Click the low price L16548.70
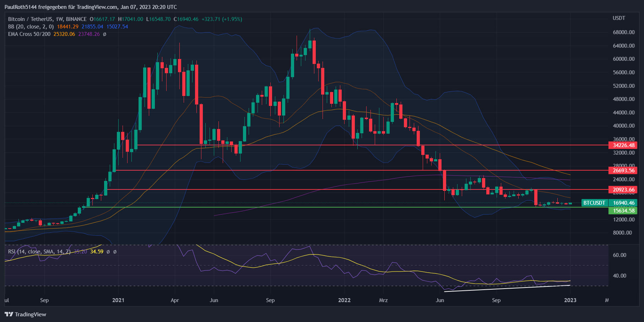 (158, 19)
